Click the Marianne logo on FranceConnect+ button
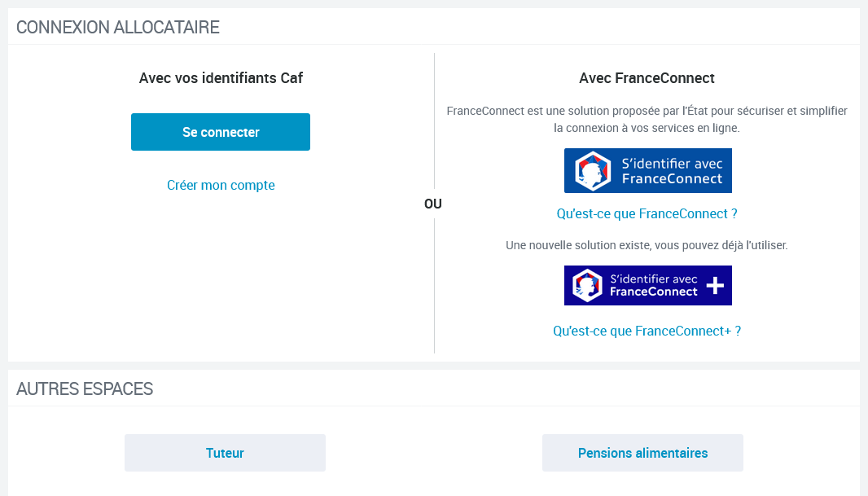The width and height of the screenshot is (868, 496). 587,286
